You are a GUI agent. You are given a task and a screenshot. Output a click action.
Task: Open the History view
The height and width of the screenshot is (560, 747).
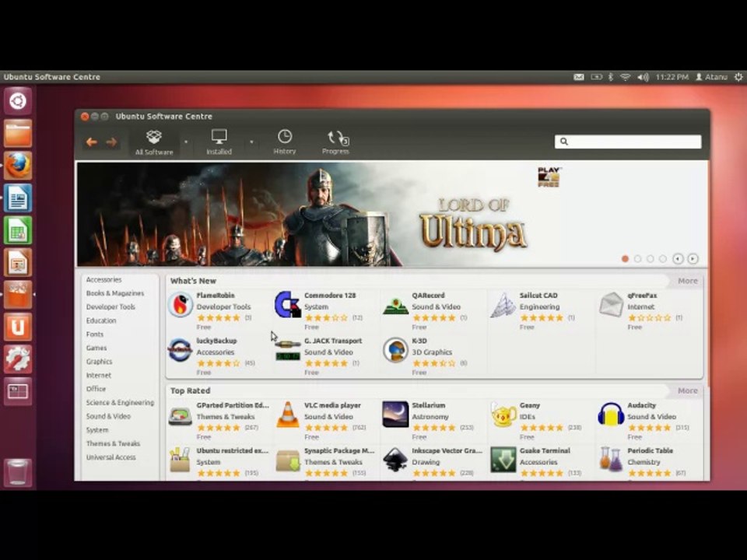(285, 142)
